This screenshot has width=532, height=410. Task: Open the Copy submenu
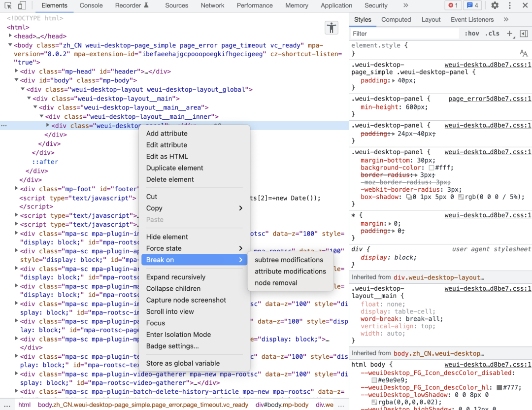(x=195, y=208)
